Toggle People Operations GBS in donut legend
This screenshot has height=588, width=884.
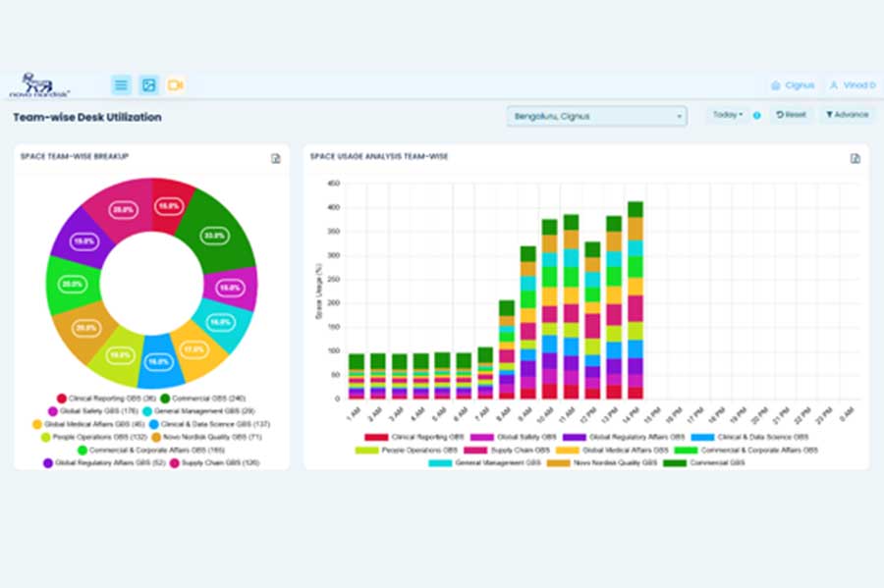click(93, 437)
